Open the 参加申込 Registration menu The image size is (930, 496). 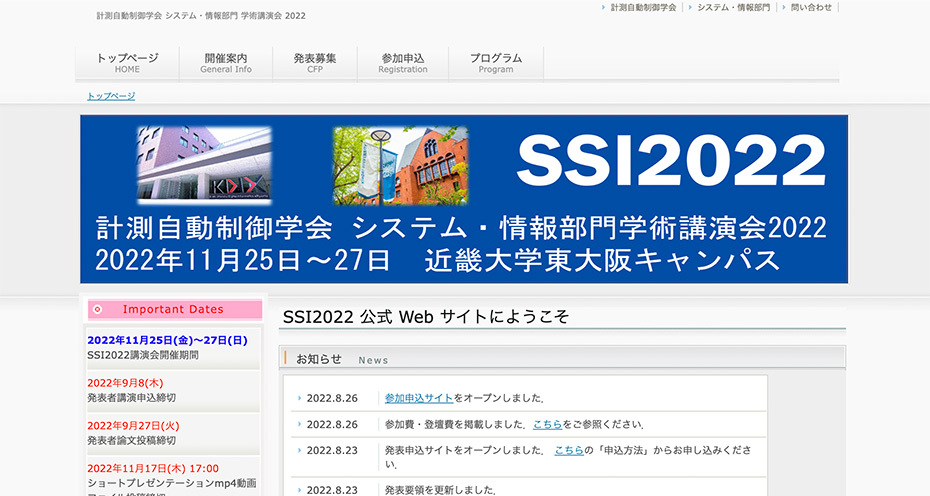coord(403,63)
